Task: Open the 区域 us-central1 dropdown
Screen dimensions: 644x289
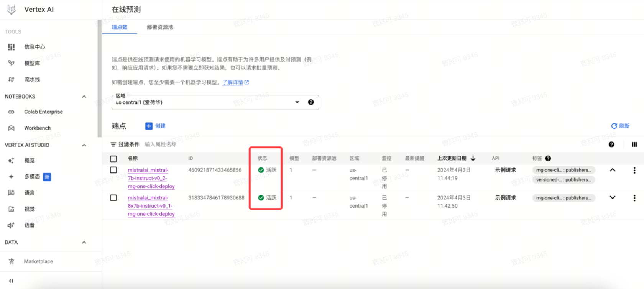Action: pos(297,102)
